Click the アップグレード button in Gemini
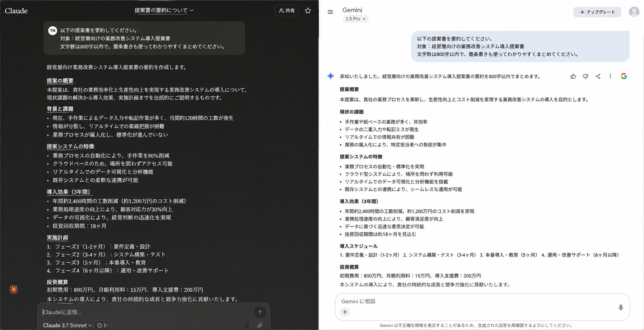The height and width of the screenshot is (330, 644). [x=597, y=12]
